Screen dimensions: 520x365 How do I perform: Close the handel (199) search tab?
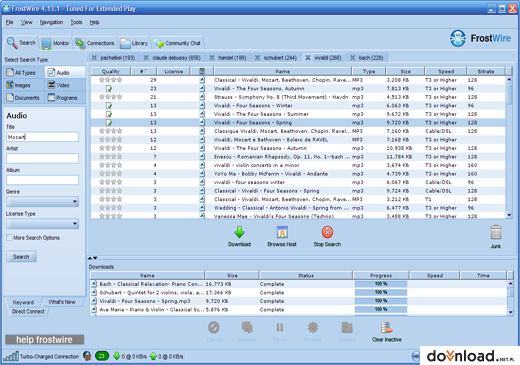[x=212, y=58]
